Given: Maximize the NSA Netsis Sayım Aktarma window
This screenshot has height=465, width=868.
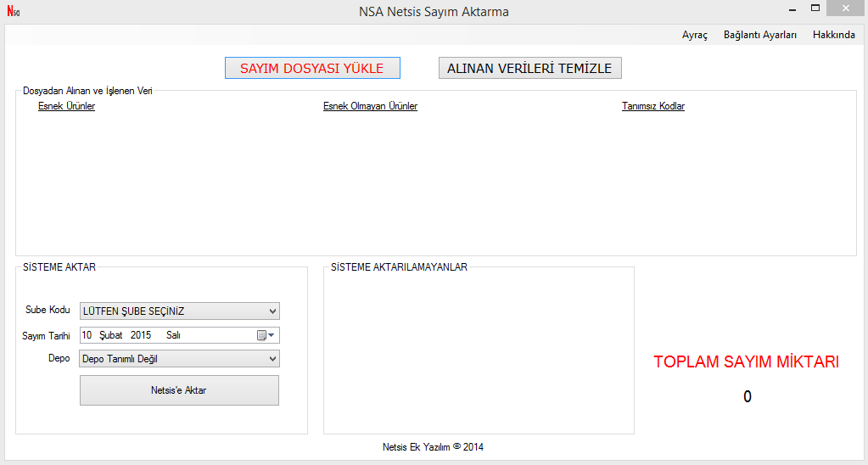Looking at the screenshot, I should (815, 8).
